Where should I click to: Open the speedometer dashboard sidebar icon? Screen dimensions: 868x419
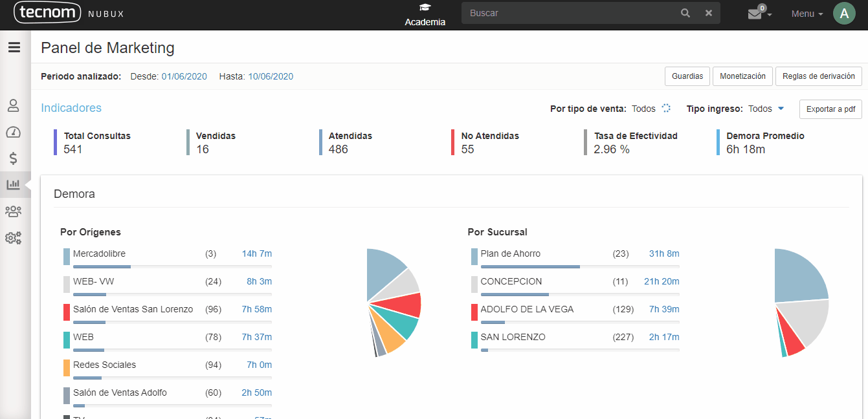[x=13, y=132]
